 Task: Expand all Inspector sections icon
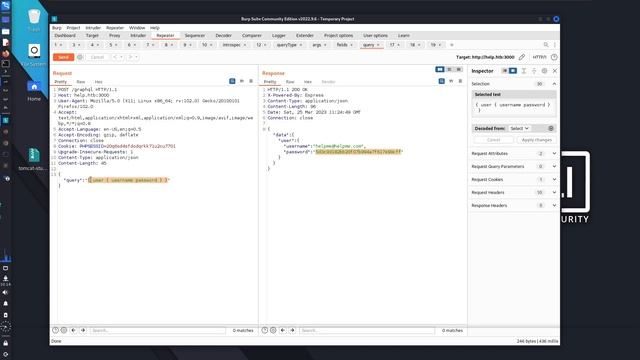click(524, 71)
